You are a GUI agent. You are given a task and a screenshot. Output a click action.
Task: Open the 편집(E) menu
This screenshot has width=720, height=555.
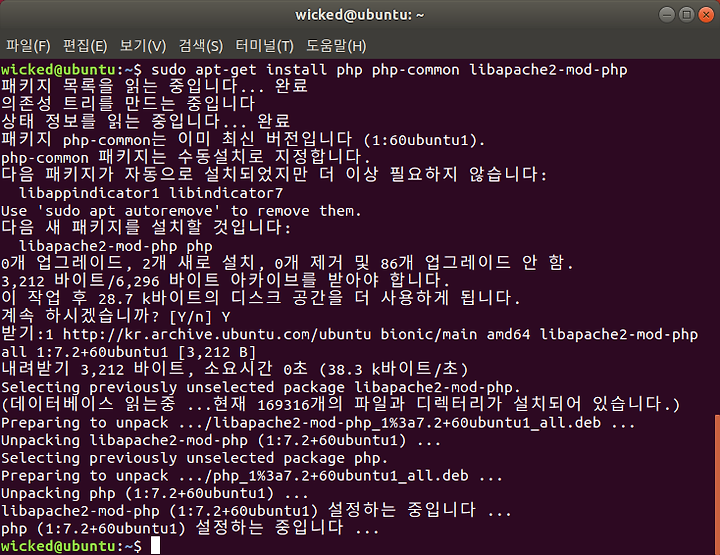point(85,46)
